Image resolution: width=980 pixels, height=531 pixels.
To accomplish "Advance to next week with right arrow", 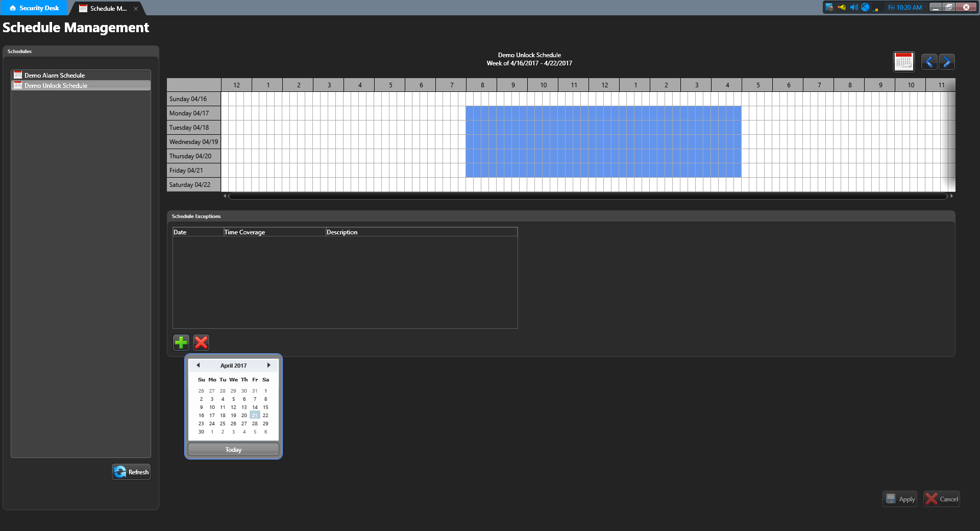I will point(947,62).
